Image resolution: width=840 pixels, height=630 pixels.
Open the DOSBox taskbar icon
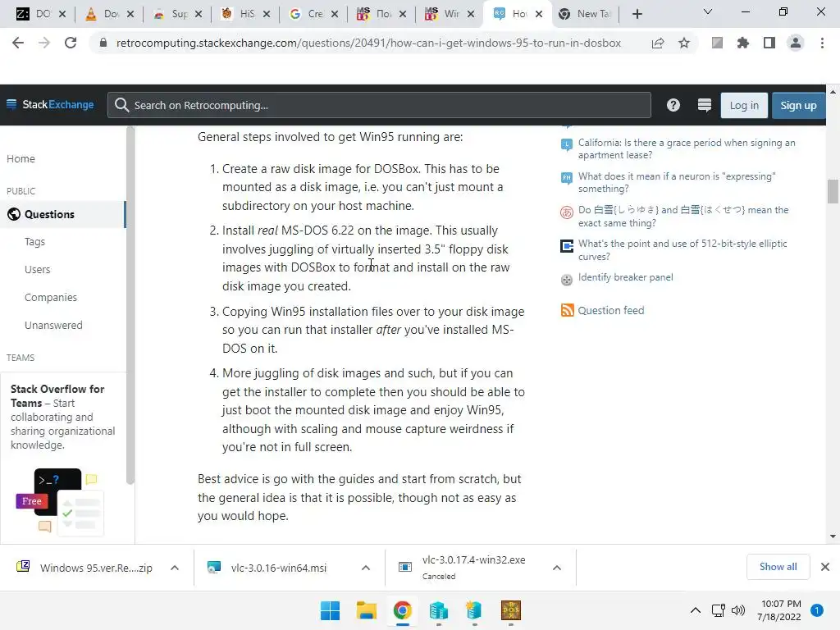[x=510, y=610]
